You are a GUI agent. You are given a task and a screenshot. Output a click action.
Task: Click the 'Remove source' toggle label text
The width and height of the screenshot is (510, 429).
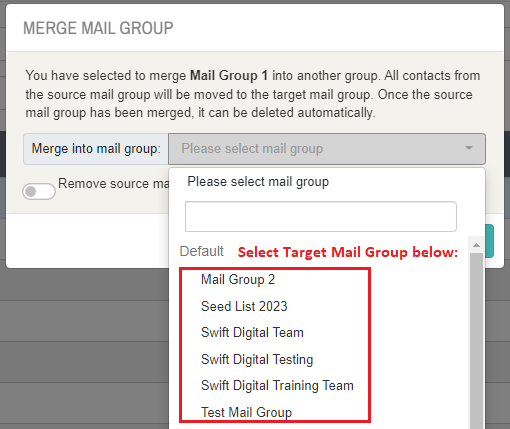(x=113, y=183)
